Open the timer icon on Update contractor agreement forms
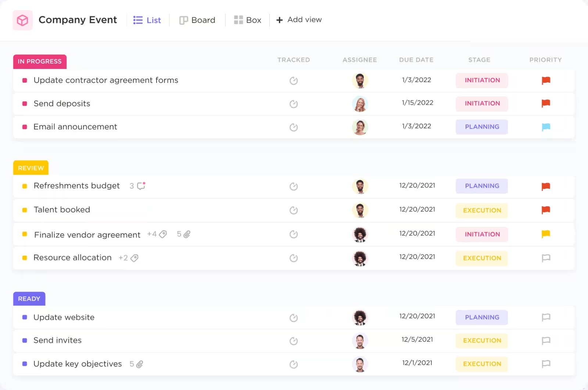Viewport: 588px width, 390px height. tap(294, 81)
